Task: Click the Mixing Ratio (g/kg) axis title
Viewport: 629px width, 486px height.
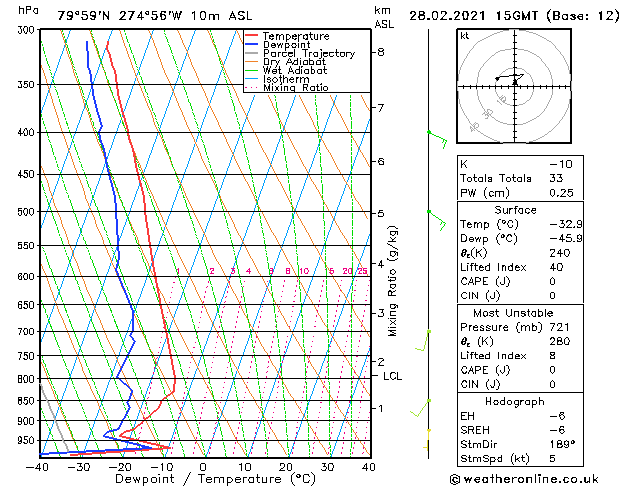Action: [392, 281]
